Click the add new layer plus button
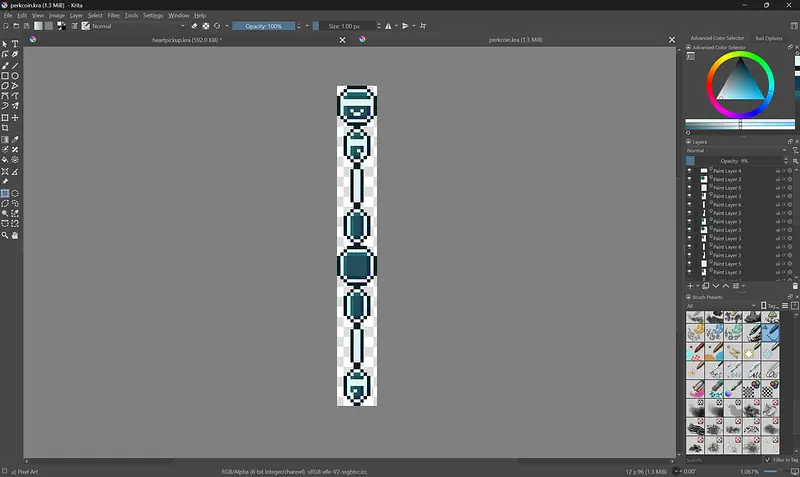This screenshot has height=477, width=800. tap(691, 286)
